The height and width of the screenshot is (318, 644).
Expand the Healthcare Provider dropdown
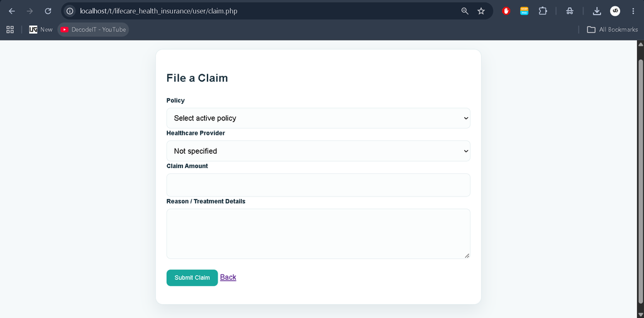318,151
